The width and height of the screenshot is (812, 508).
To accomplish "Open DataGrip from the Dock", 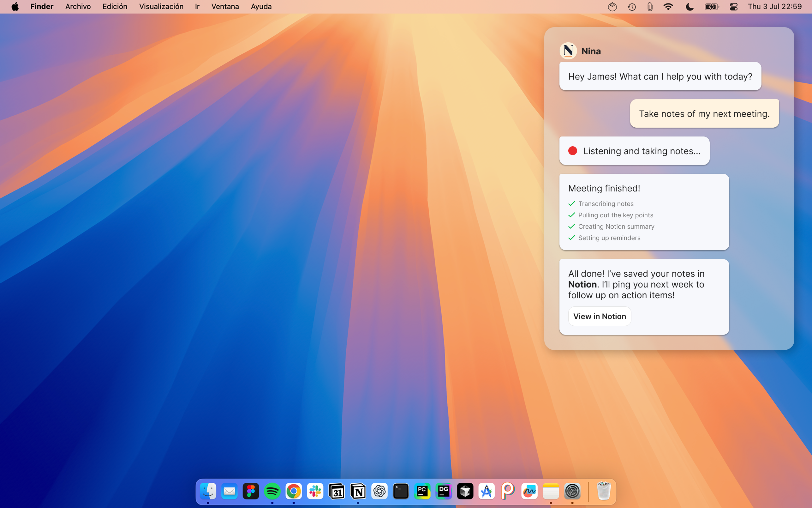I will click(x=444, y=492).
